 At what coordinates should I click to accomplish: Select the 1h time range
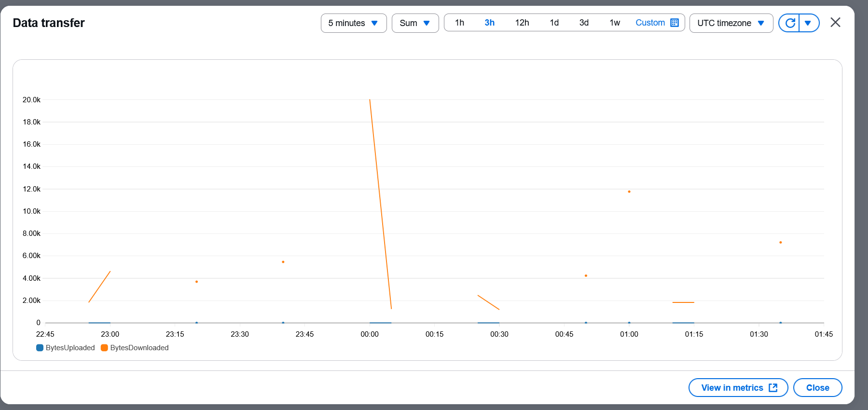[x=459, y=23]
